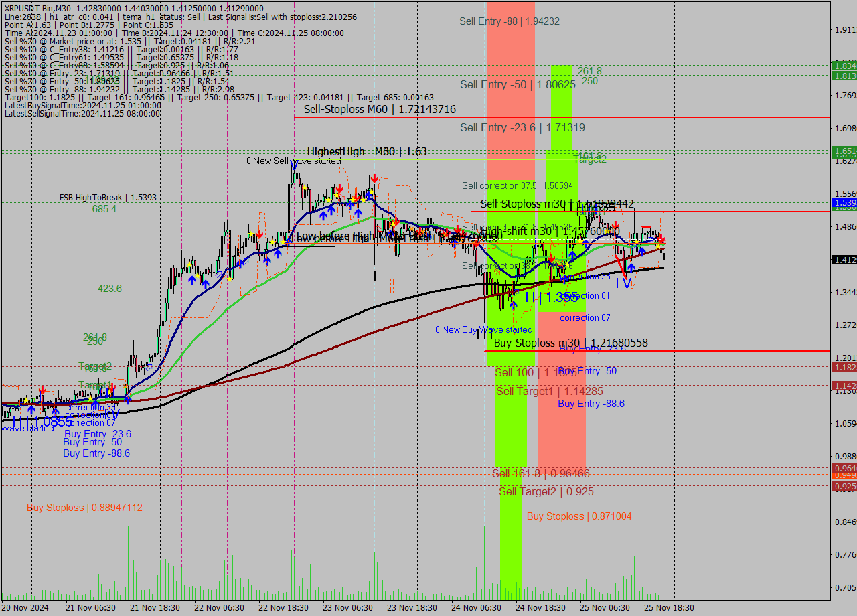
Task: Select the 'Sell Target1 | 1.14285' label
Action: 550,391
